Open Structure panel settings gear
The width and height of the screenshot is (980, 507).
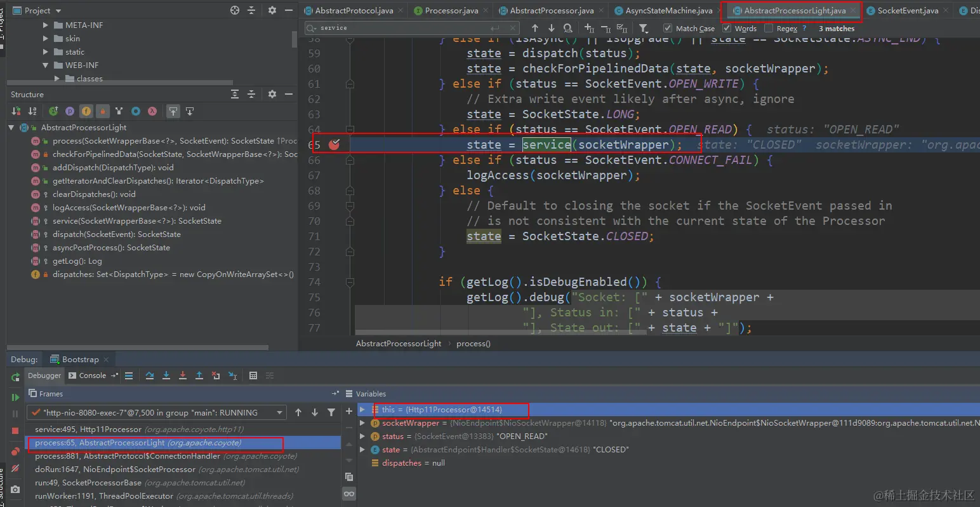(x=272, y=94)
